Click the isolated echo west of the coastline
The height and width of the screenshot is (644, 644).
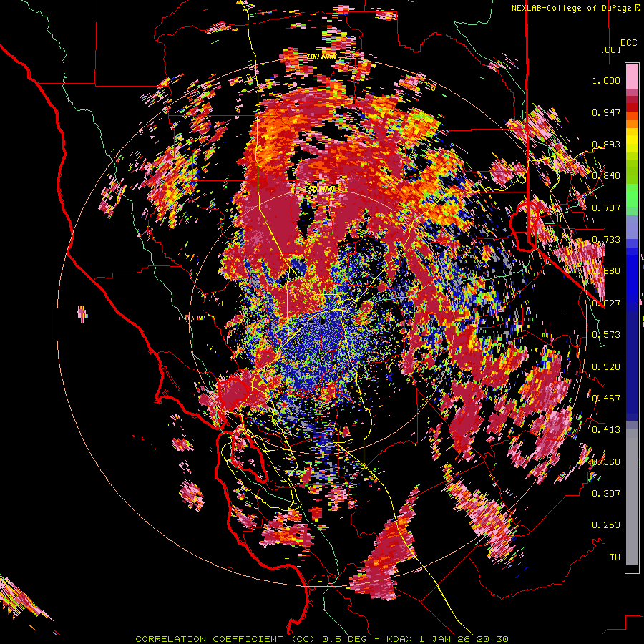click(x=82, y=313)
